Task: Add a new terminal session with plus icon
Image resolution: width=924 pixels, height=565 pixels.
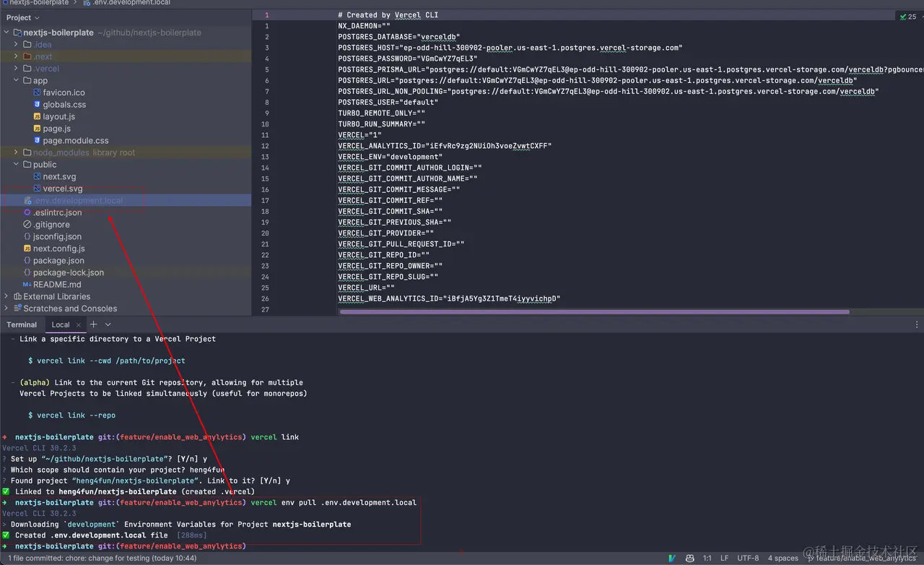Action: (93, 324)
